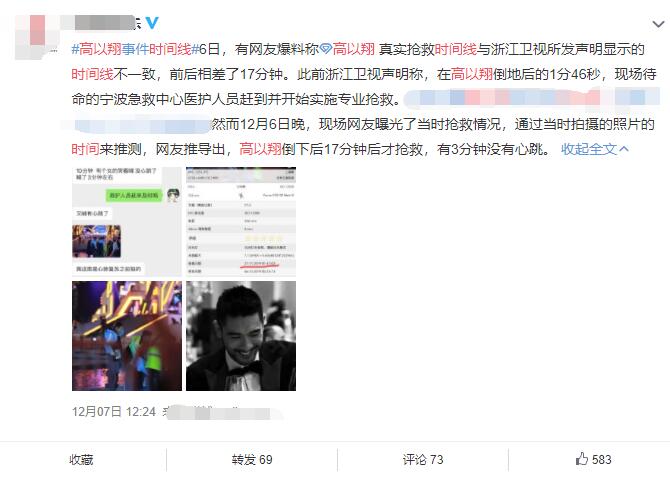
Task: Open the photo info screenshot thumbnail
Action: pos(241,221)
